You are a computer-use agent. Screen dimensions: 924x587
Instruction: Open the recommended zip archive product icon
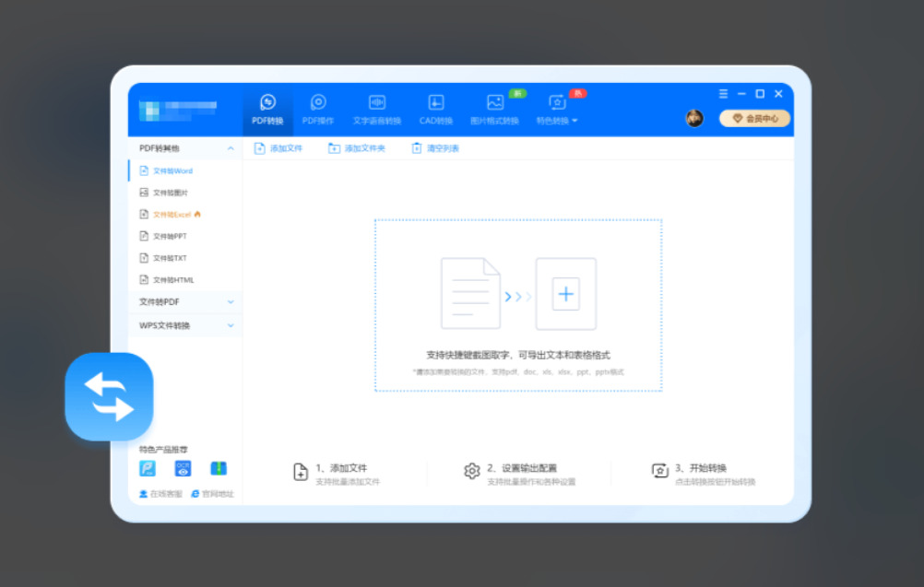[219, 469]
